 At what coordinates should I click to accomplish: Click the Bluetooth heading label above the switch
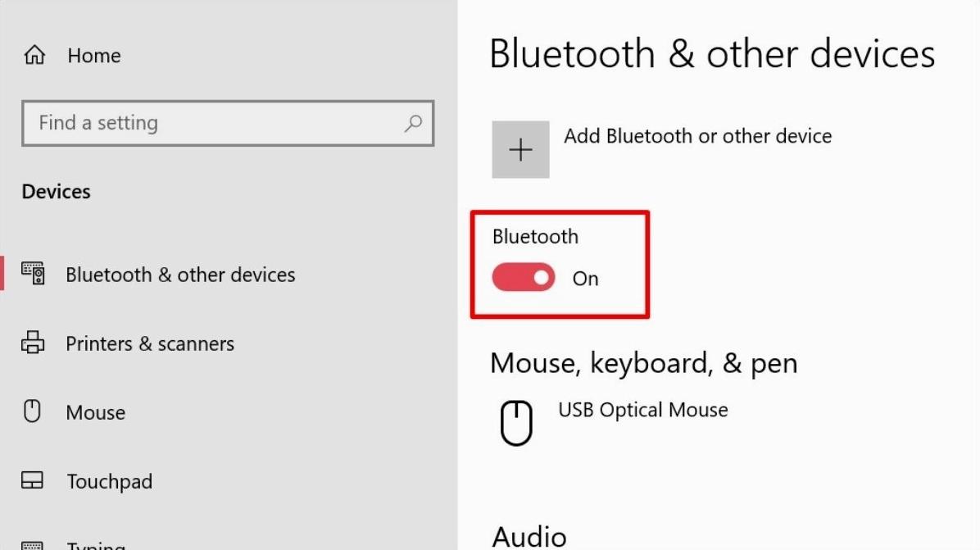pos(534,236)
